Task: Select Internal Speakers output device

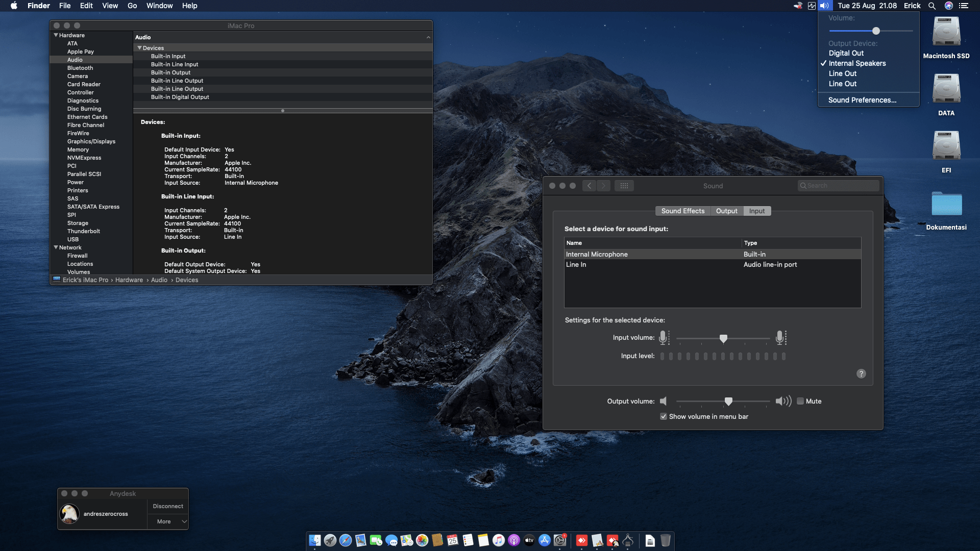Action: pyautogui.click(x=857, y=63)
